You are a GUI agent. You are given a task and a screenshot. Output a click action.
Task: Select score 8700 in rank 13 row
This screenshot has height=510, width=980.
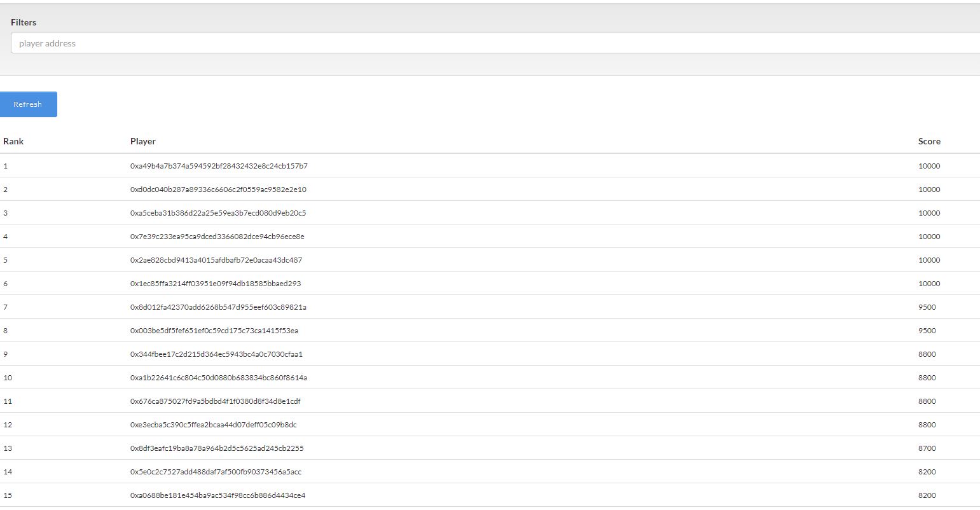click(927, 448)
